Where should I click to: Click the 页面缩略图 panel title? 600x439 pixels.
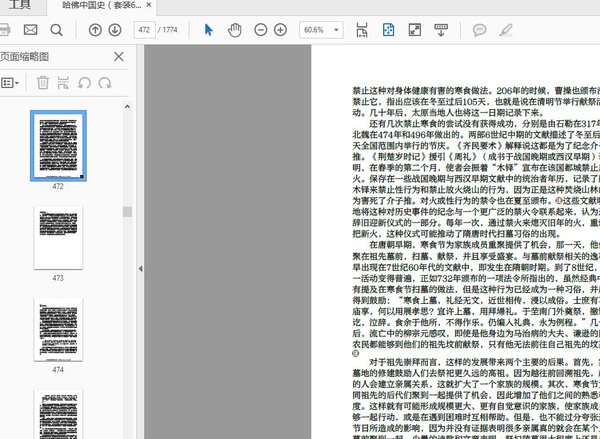[x=24, y=57]
